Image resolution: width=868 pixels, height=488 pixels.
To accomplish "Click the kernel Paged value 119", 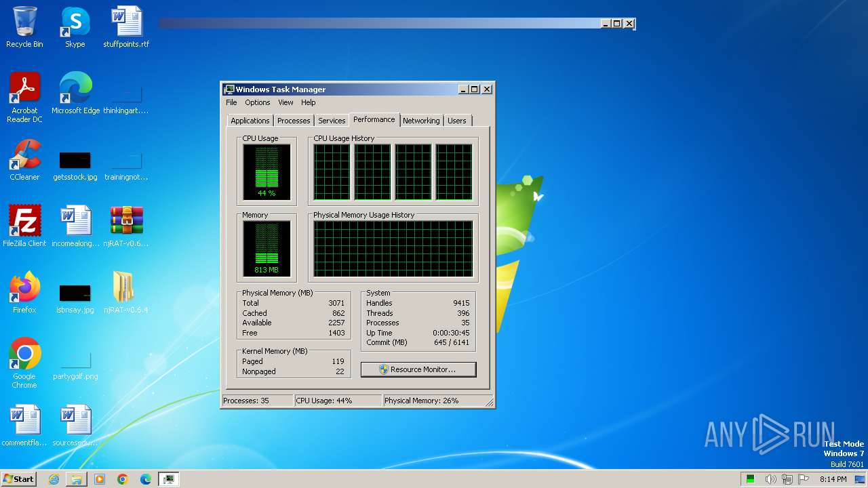I will click(338, 361).
